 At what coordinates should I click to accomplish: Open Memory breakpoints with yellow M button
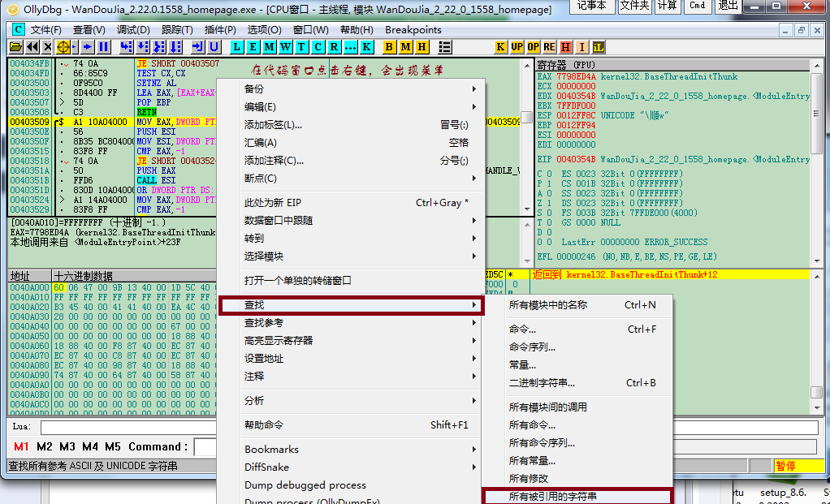(x=405, y=47)
